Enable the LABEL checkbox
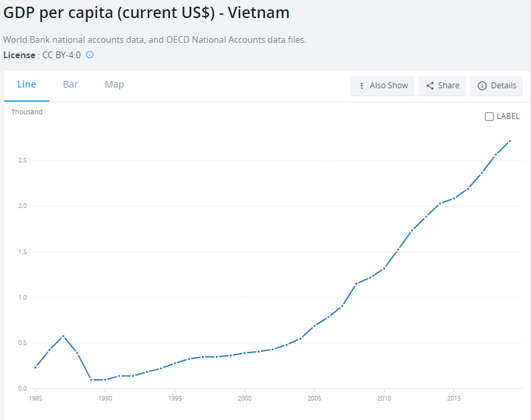The image size is (531, 420). tap(490, 116)
